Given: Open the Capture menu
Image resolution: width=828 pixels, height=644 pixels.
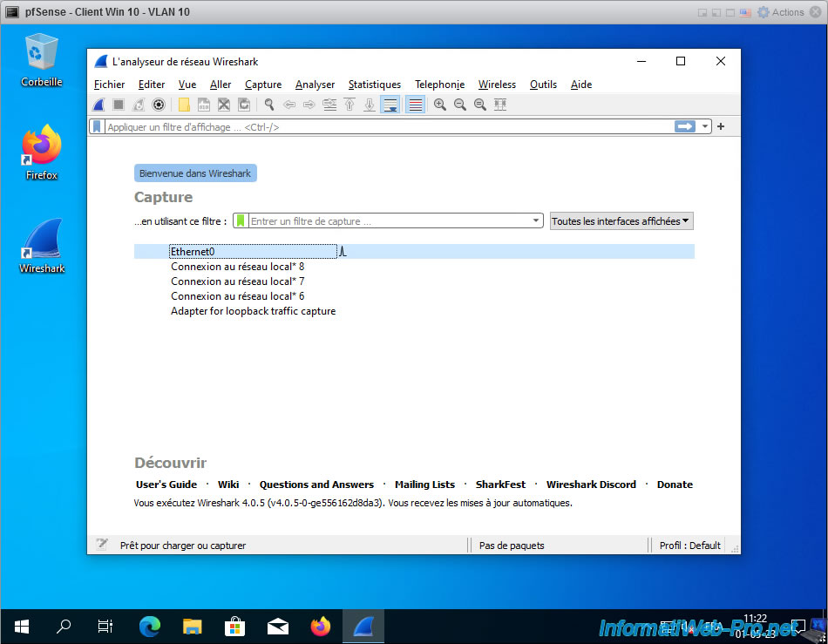Looking at the screenshot, I should pyautogui.click(x=263, y=85).
